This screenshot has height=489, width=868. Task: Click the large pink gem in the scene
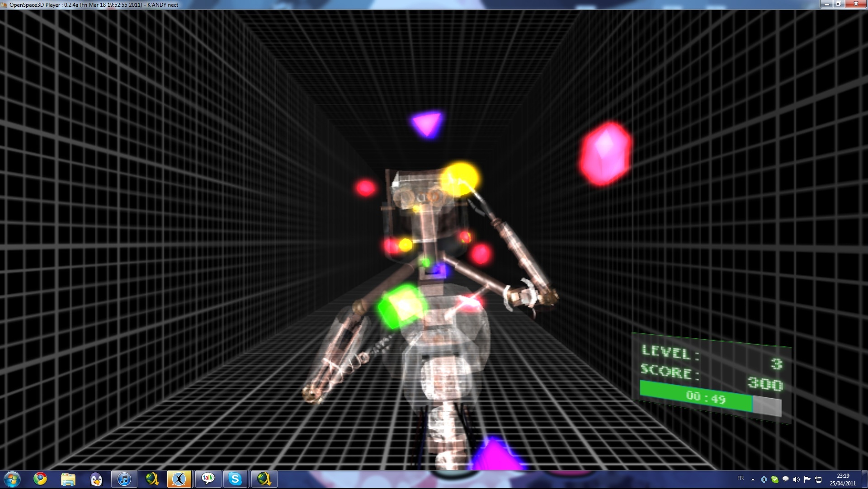tap(605, 153)
